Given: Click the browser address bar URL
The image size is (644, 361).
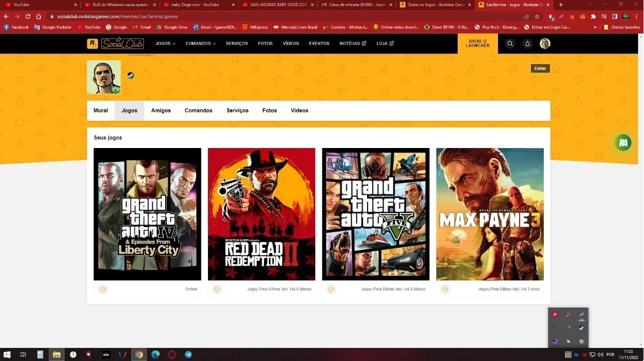Looking at the screenshot, I should 117,17.
